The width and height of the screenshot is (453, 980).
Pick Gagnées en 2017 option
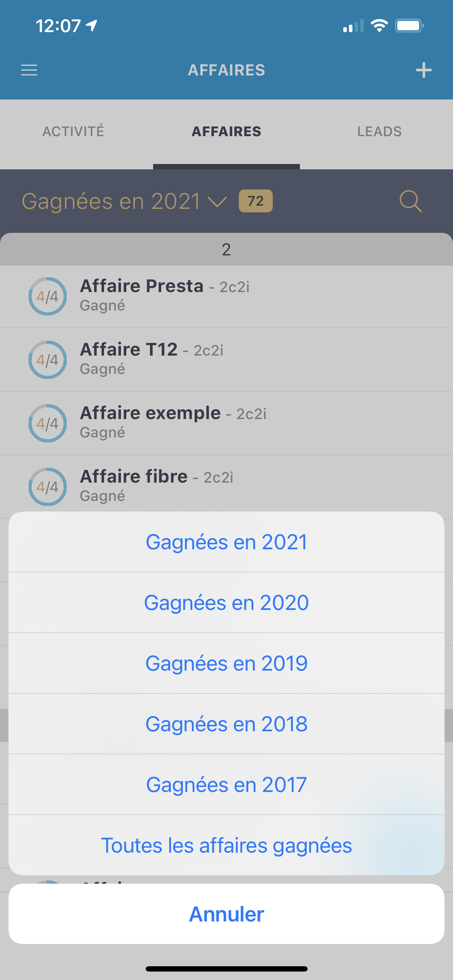coord(226,785)
